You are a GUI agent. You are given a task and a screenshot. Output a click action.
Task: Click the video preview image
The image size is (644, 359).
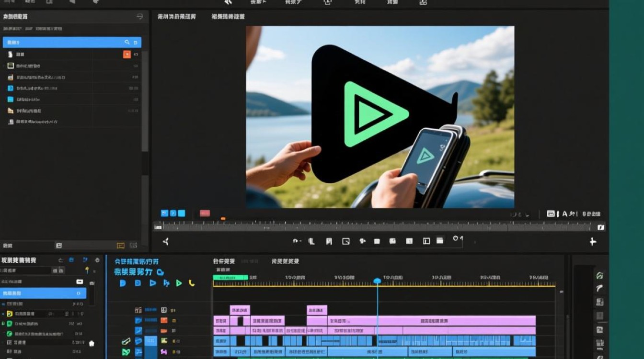[380, 117]
